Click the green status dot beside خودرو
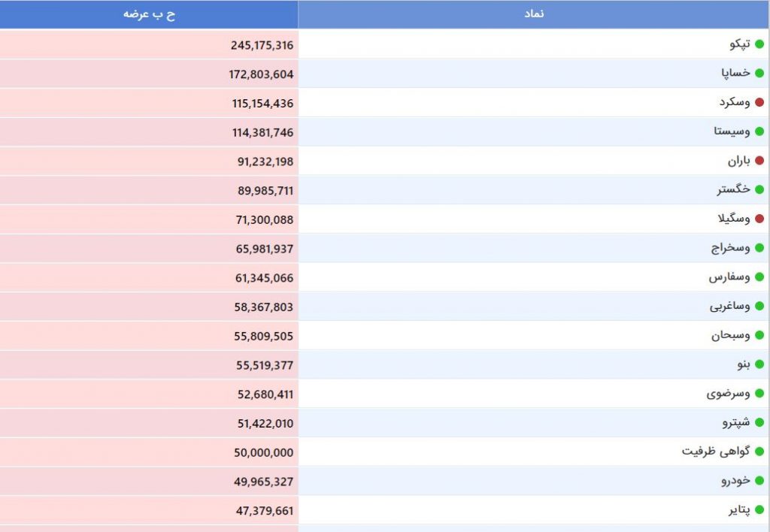The image size is (770, 532). click(759, 481)
